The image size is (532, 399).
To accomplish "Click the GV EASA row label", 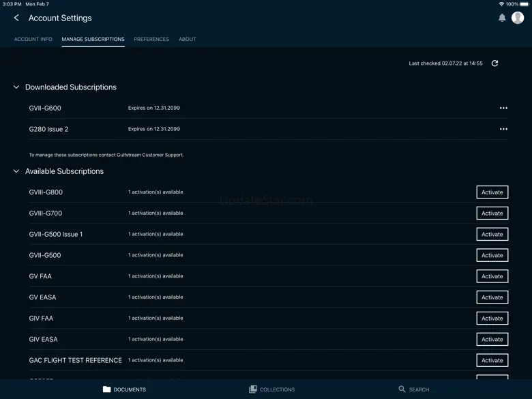I will (x=42, y=297).
